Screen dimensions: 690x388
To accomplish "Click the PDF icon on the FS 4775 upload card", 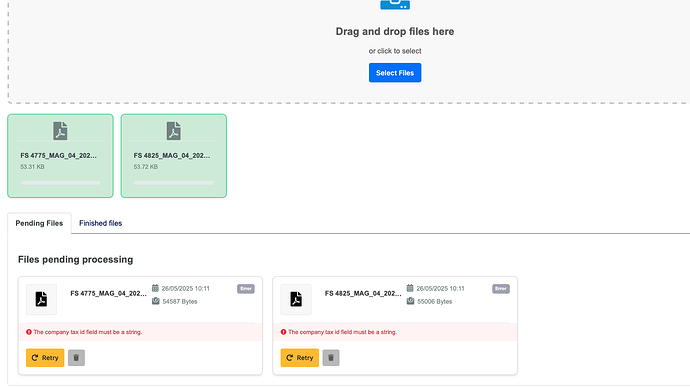I will [60, 131].
